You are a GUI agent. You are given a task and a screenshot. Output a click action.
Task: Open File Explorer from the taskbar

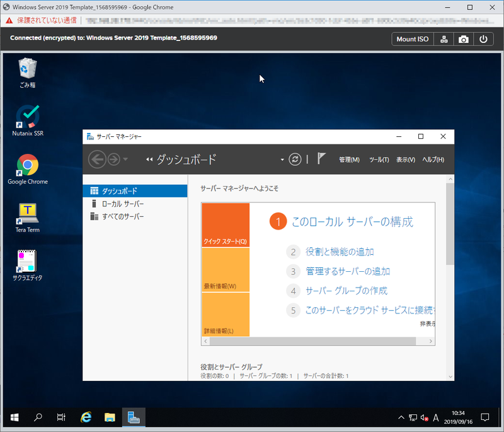(110, 417)
